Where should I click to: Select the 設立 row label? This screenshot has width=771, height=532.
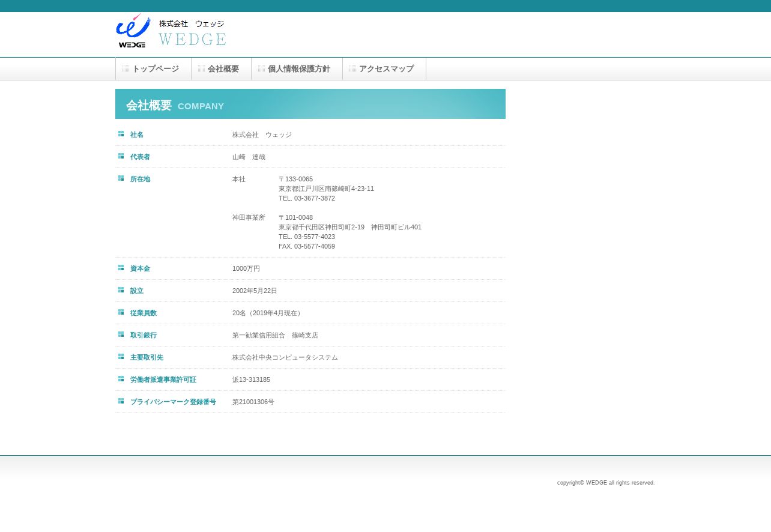pyautogui.click(x=137, y=291)
